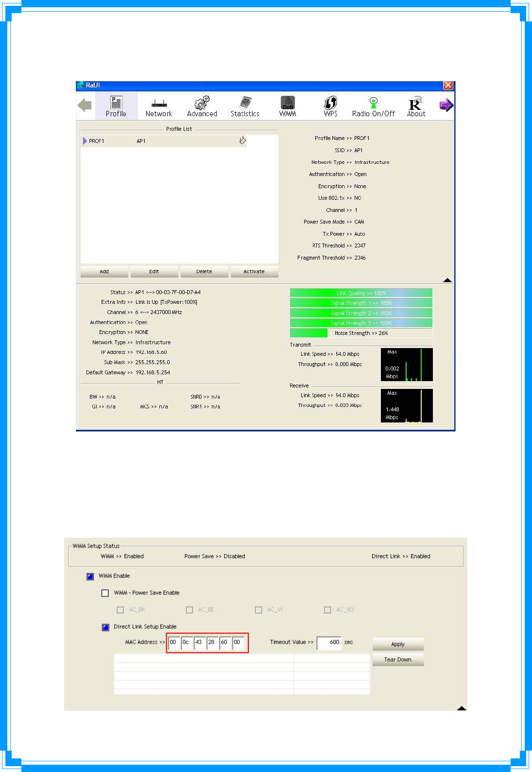The image size is (532, 772).
Task: Open the Network page icon
Action: [159, 106]
